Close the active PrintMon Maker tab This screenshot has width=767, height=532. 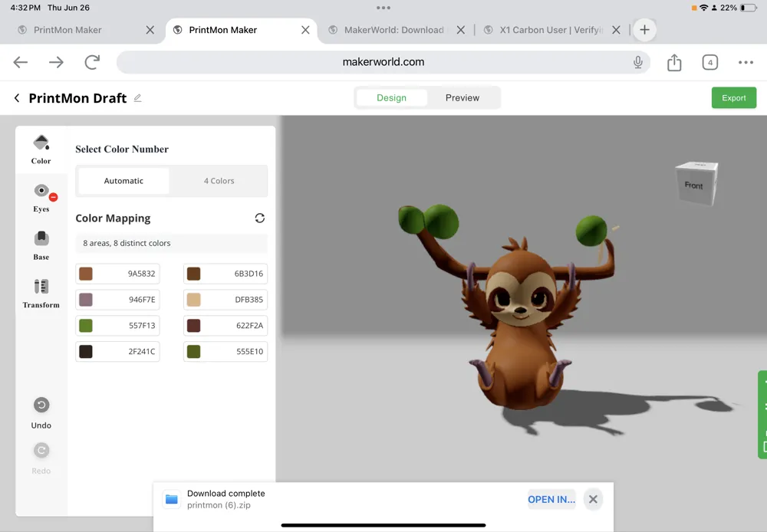(x=305, y=30)
